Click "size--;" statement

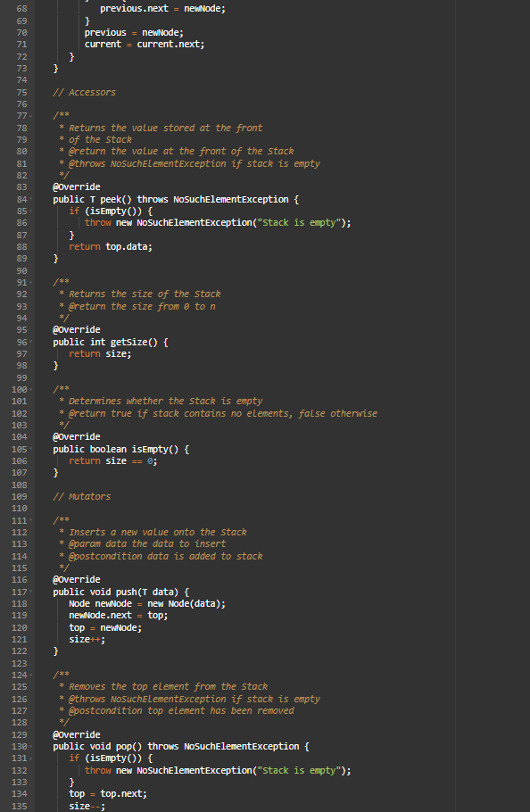(87, 807)
